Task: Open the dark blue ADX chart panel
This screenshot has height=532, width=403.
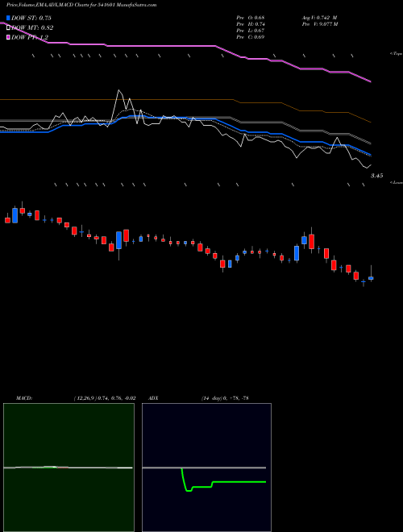Action: pyautogui.click(x=206, y=468)
